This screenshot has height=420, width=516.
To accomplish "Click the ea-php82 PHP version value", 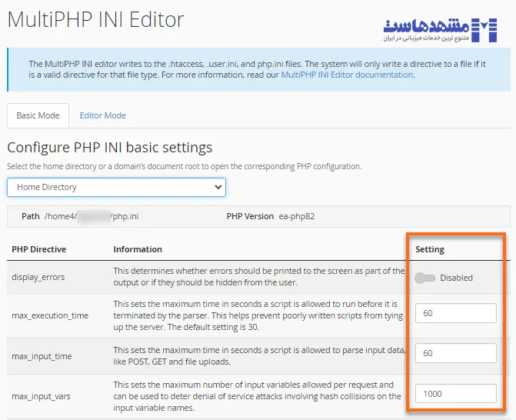I will tap(298, 216).
